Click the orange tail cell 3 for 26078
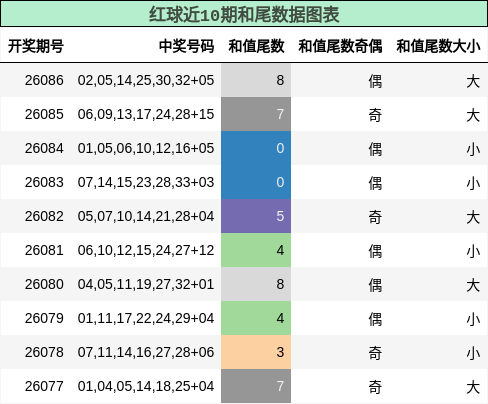The image size is (488, 404). coord(256,352)
